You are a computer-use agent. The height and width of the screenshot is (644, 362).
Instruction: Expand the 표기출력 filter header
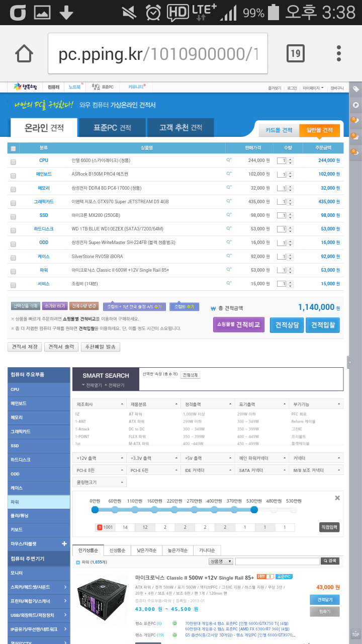(x=262, y=404)
